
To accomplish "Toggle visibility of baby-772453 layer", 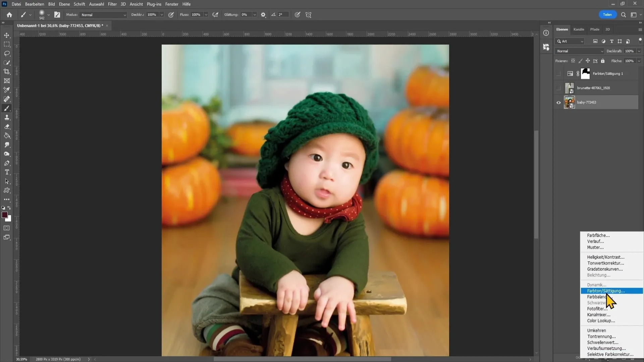I will tap(558, 103).
